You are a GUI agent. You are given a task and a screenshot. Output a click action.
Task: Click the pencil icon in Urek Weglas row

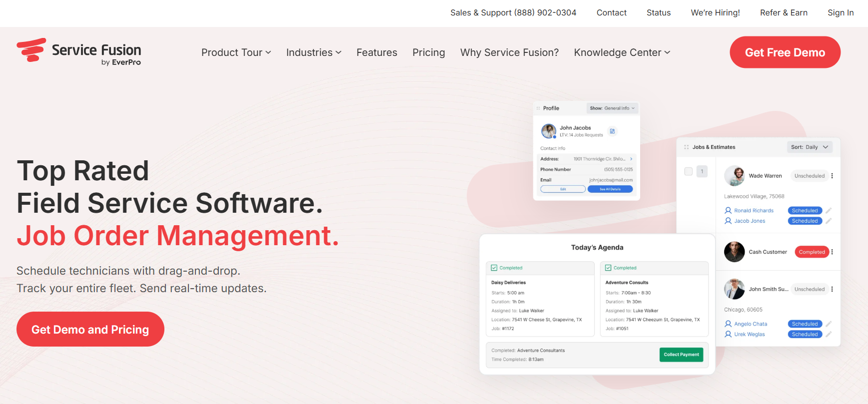[829, 335]
